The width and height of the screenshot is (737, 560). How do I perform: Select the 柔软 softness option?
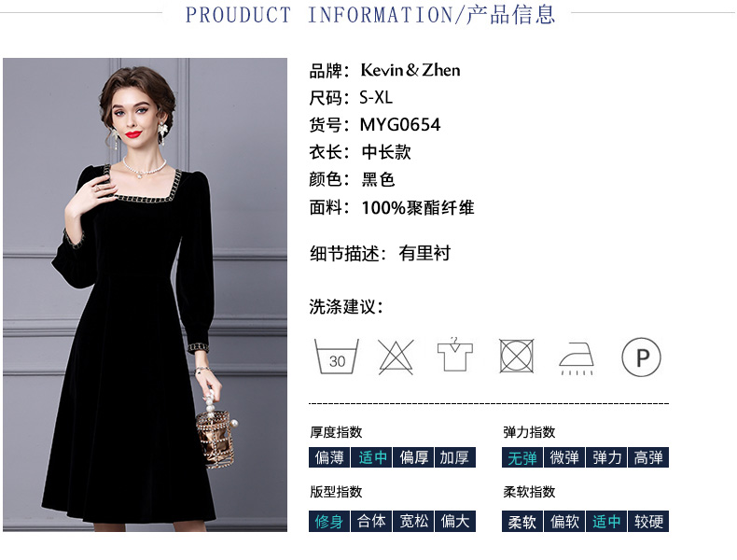(x=522, y=521)
